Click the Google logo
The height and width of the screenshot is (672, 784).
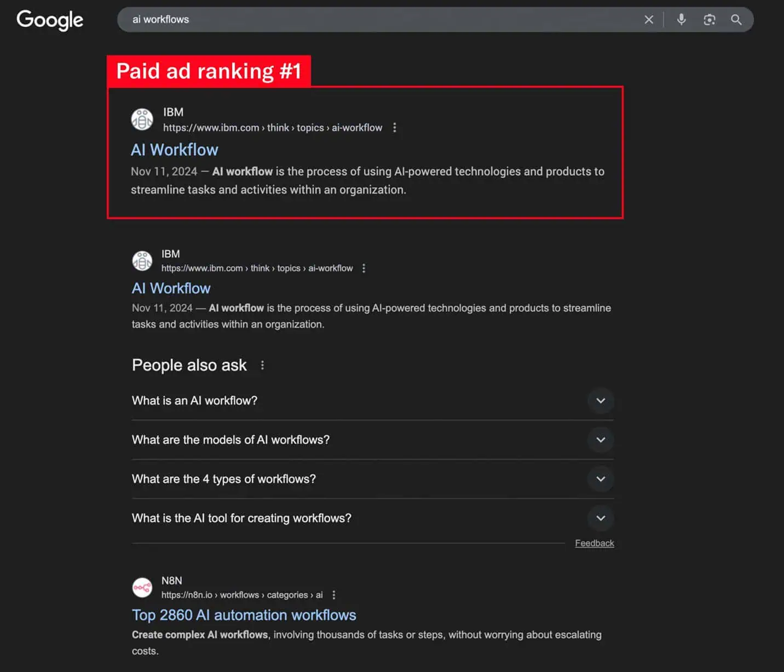click(x=50, y=20)
